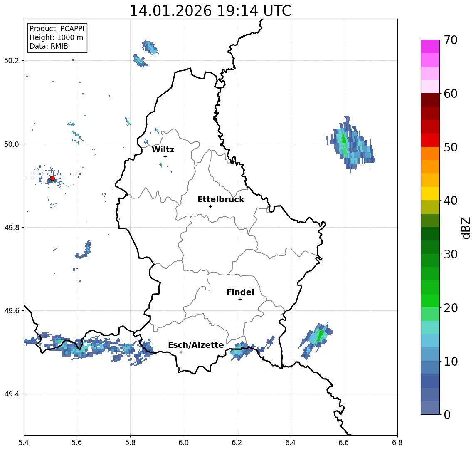Click the plus marker below Findel
The height and width of the screenshot is (451, 476).
point(240,300)
